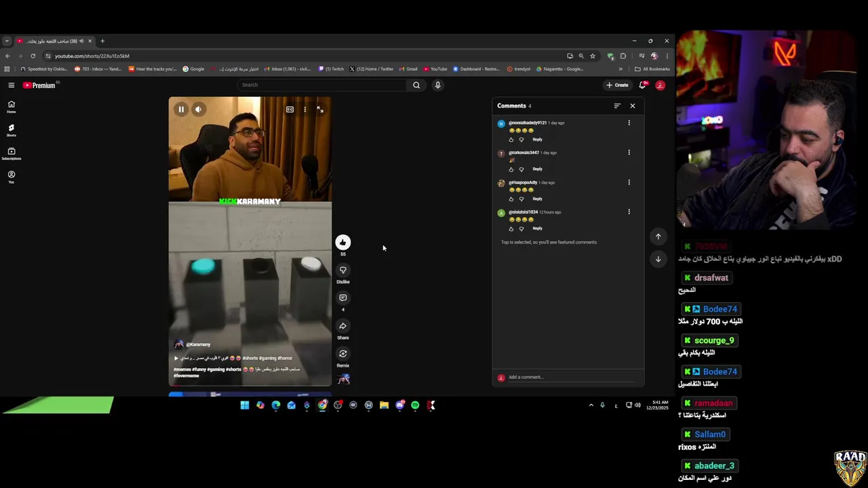Viewport: 868px width, 488px height.
Task: Click the Chrome address bar URL
Action: point(92,56)
